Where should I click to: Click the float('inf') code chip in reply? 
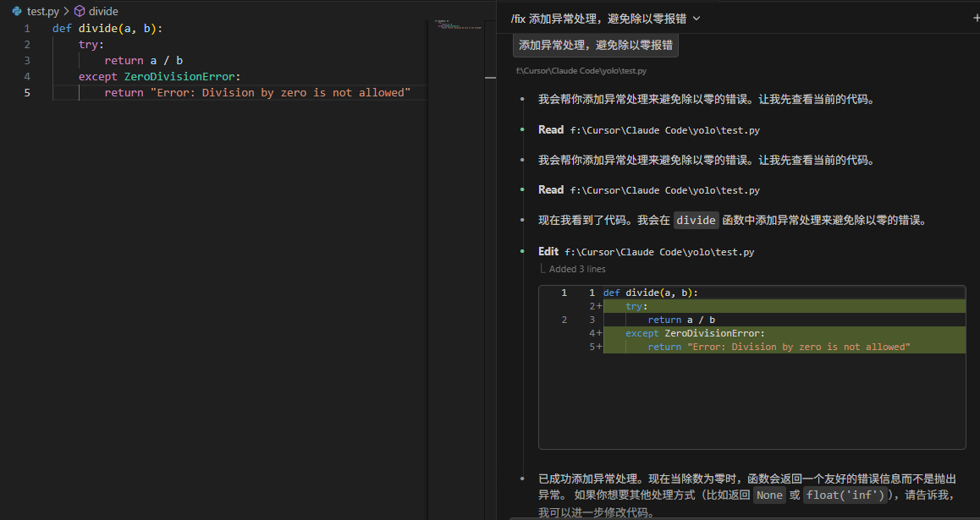click(x=844, y=495)
